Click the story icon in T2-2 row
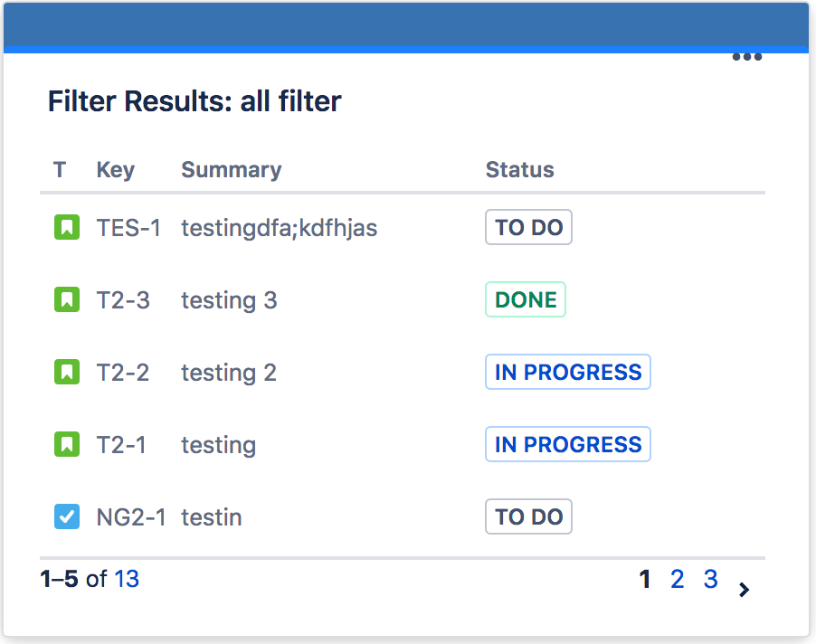The width and height of the screenshot is (816, 644). coord(67,373)
